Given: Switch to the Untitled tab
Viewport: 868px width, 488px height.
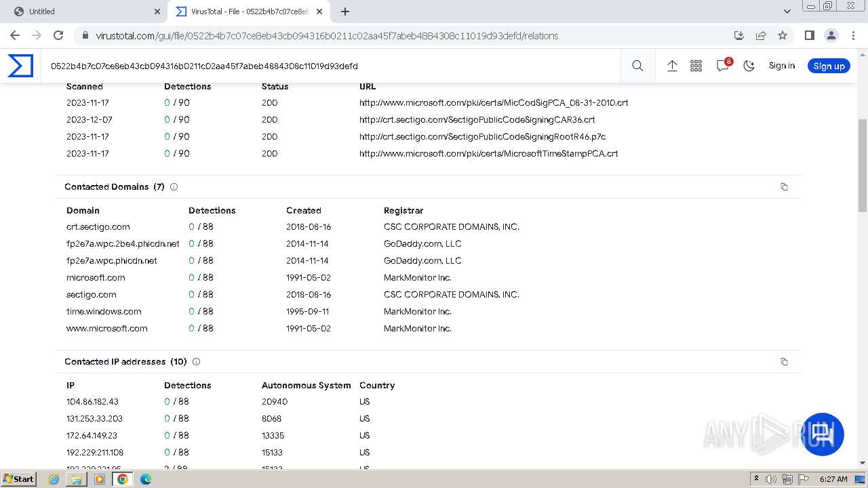Looking at the screenshot, I should [83, 12].
